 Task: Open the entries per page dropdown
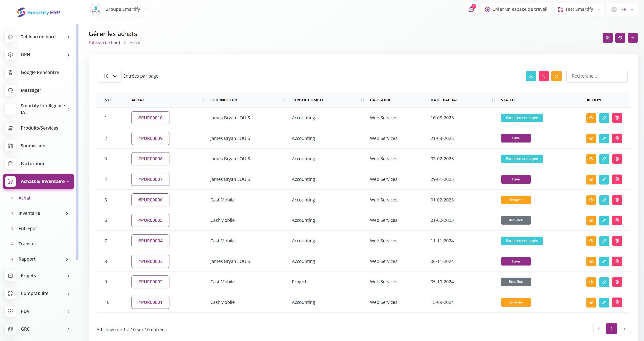click(x=110, y=76)
